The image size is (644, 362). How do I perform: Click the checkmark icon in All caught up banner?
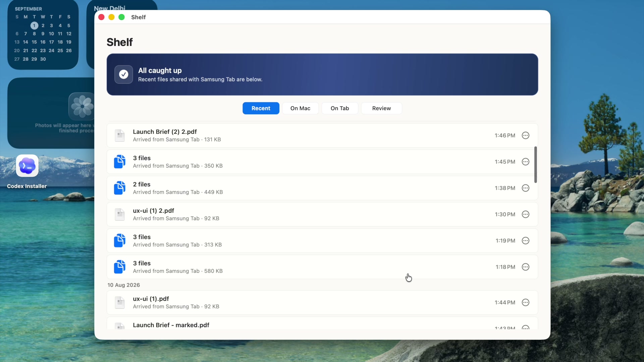click(x=124, y=74)
